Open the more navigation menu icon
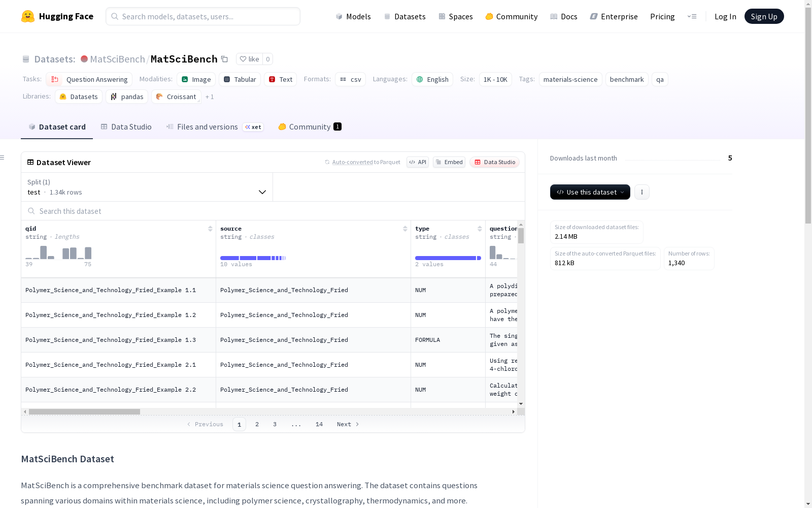Viewport: 812px width, 508px height. click(692, 16)
